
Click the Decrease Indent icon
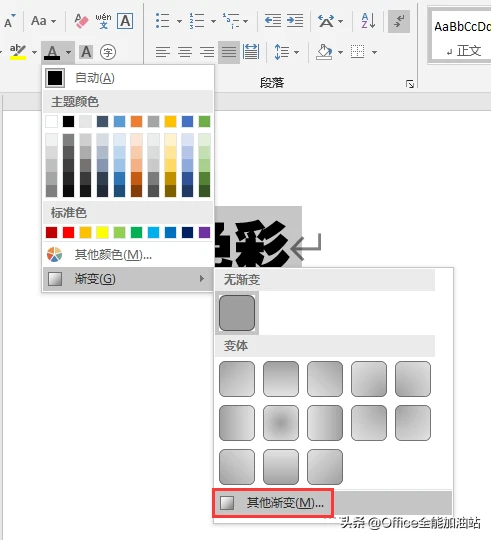[x=273, y=21]
